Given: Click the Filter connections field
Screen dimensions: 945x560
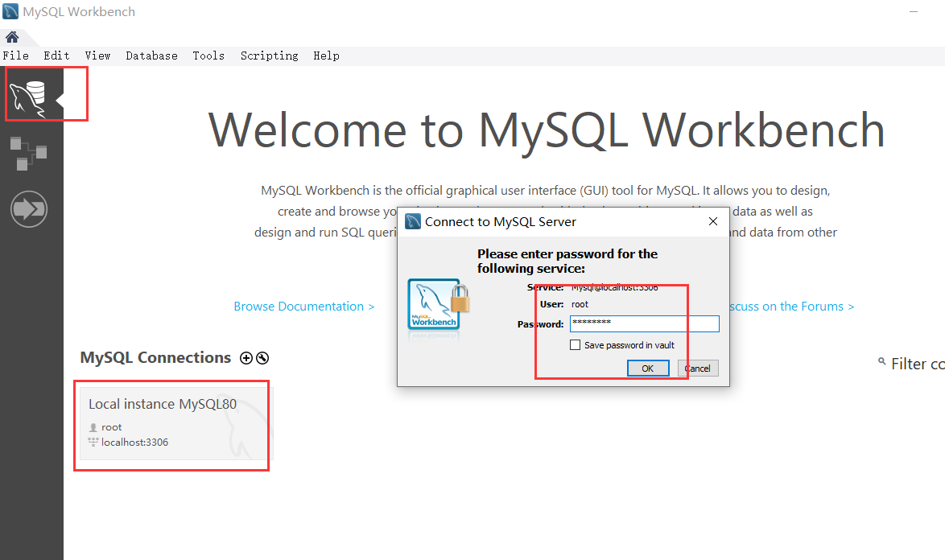Looking at the screenshot, I should click(x=918, y=364).
